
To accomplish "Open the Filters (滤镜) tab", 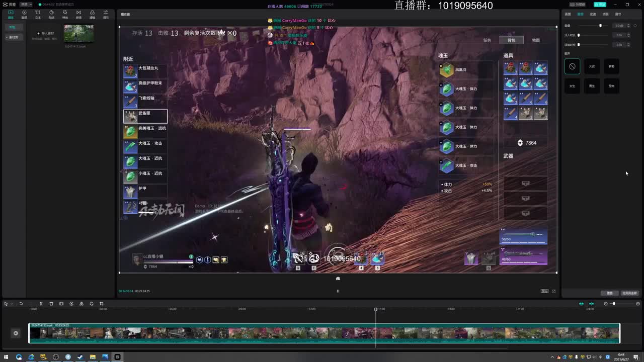I will [x=92, y=14].
